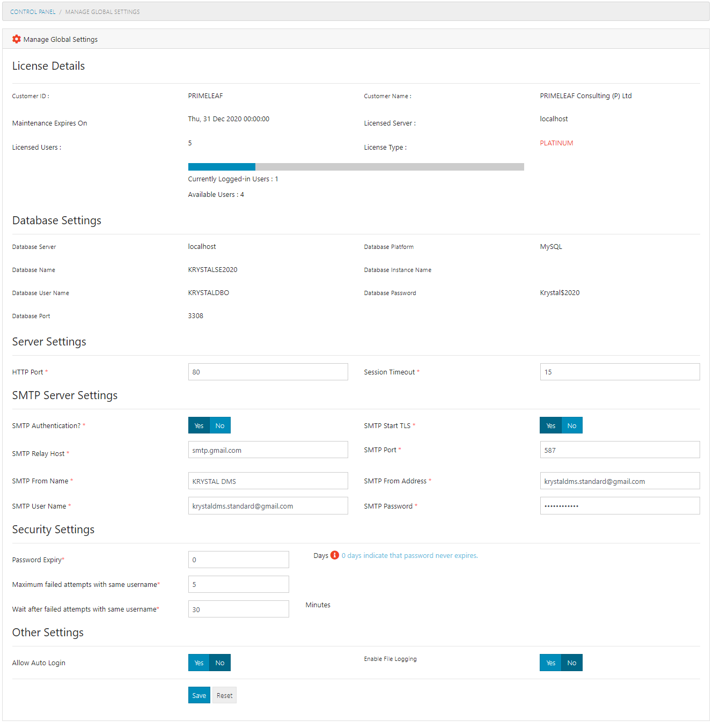
Task: Turn off Allow Auto Login with No
Action: coord(220,663)
